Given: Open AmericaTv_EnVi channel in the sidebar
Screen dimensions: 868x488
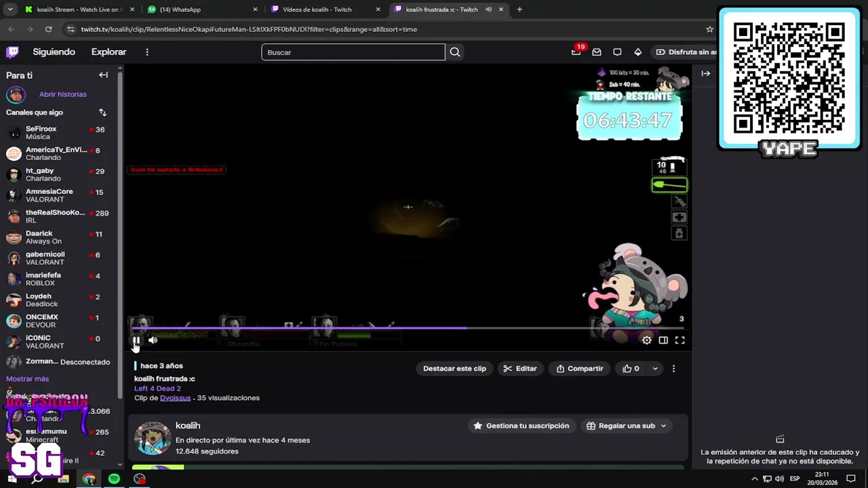Looking at the screenshot, I should [x=60, y=154].
